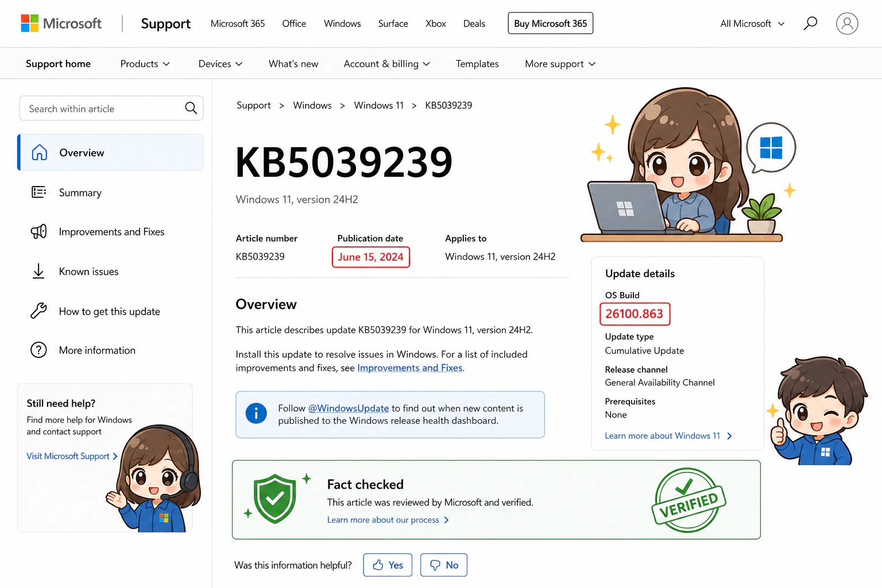Click the girl with laptop illustration
This screenshot has width=882, height=588.
click(x=682, y=165)
